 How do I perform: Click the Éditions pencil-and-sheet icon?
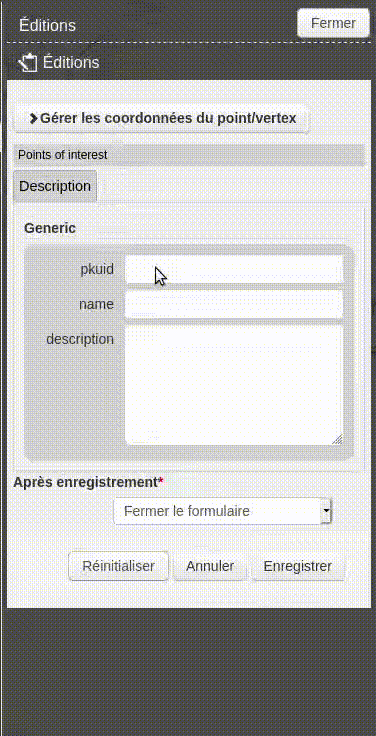pyautogui.click(x=28, y=63)
